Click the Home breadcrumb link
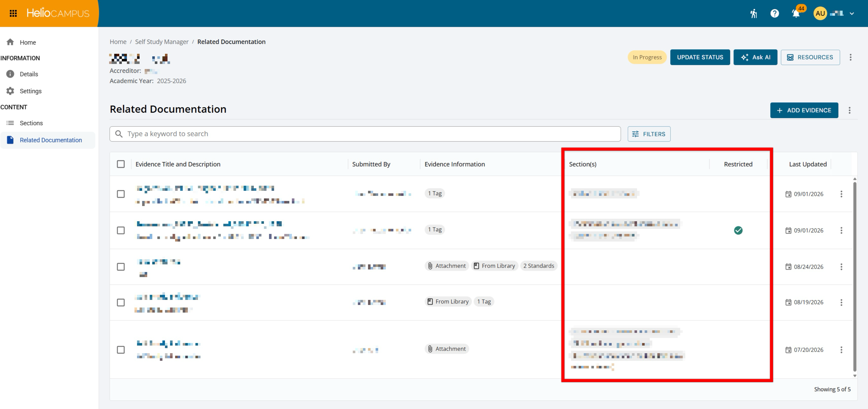This screenshot has width=868, height=409. point(118,42)
